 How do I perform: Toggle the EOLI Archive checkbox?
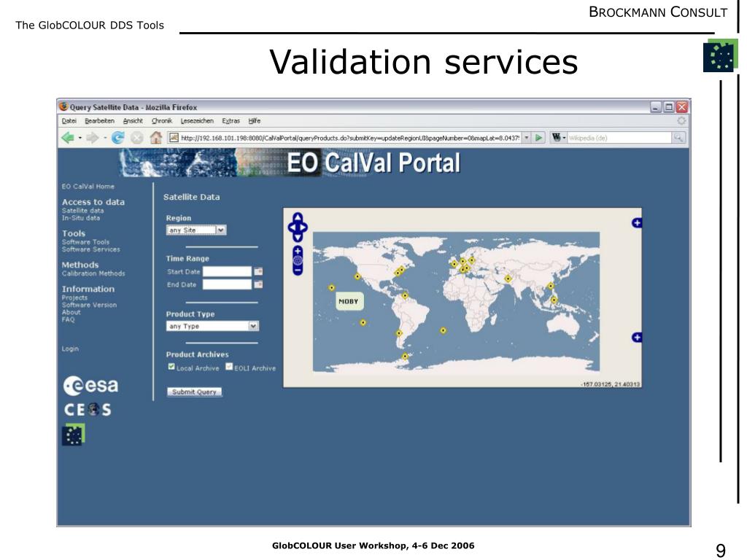pyautogui.click(x=229, y=367)
